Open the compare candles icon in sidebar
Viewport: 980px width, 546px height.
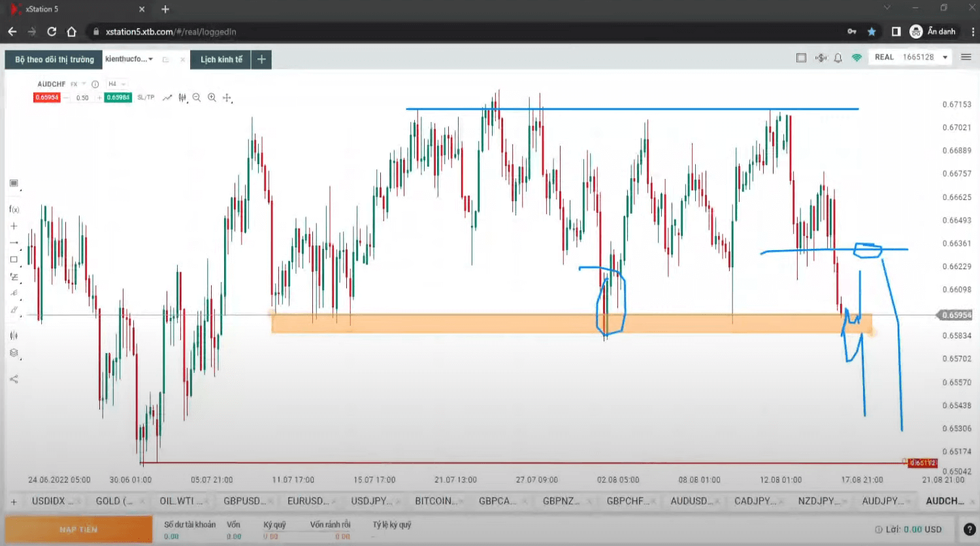(x=14, y=336)
